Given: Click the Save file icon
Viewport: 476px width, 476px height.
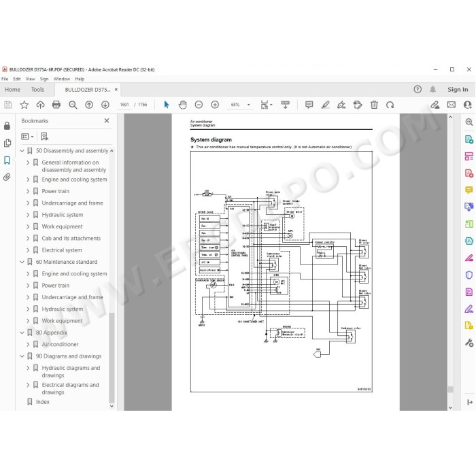Looking at the screenshot, I should (x=8, y=105).
